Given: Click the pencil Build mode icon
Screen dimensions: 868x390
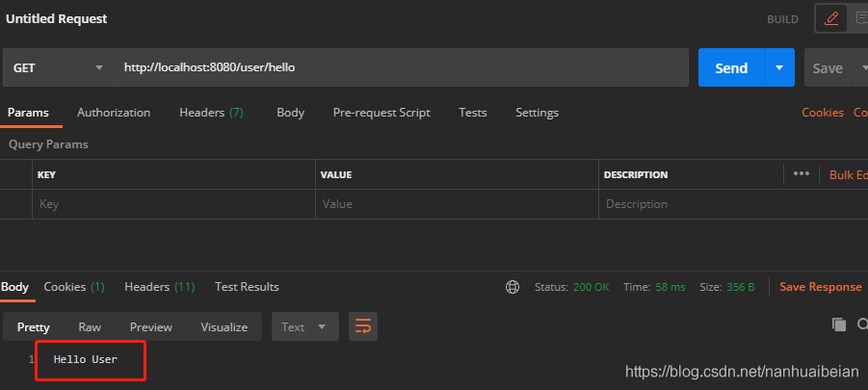Looking at the screenshot, I should click(831, 18).
